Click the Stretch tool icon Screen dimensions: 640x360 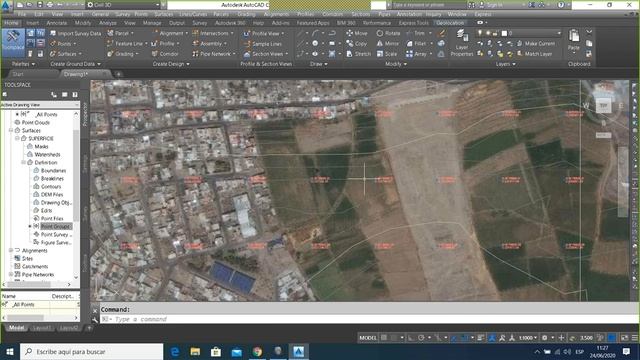350,53
